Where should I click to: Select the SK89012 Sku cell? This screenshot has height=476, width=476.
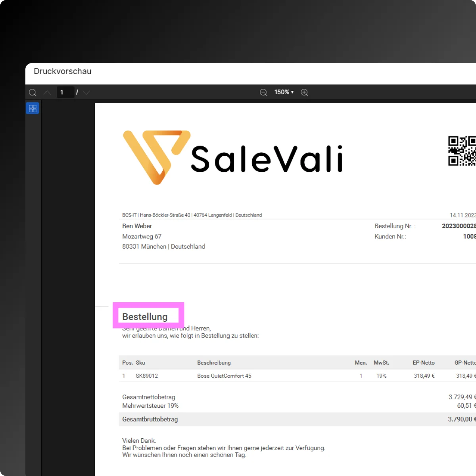click(x=147, y=376)
